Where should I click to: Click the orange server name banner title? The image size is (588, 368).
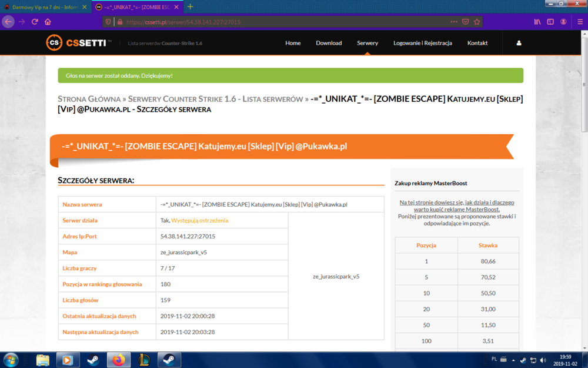205,146
